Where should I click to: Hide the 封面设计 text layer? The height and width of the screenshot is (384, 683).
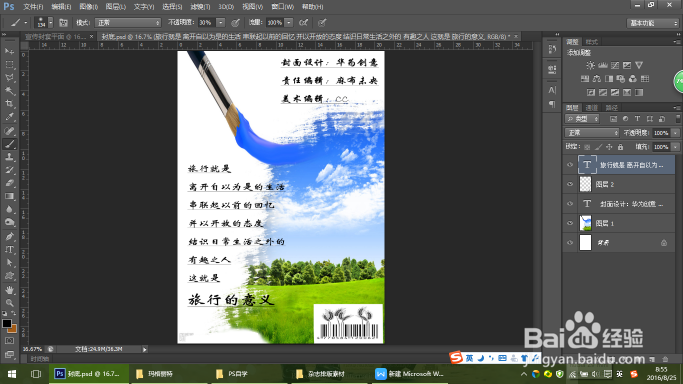click(x=570, y=204)
